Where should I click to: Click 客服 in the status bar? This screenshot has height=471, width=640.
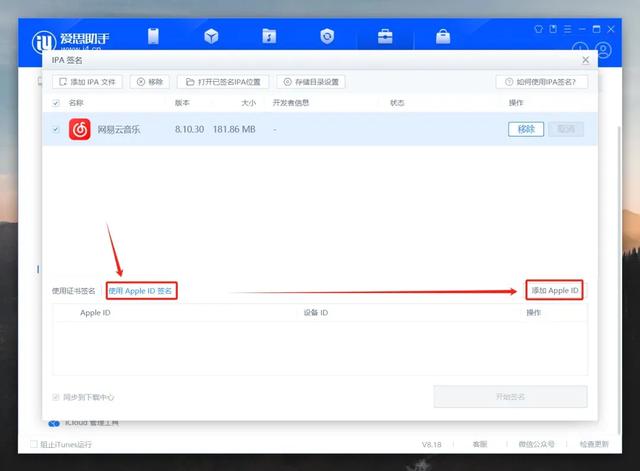pos(480,444)
